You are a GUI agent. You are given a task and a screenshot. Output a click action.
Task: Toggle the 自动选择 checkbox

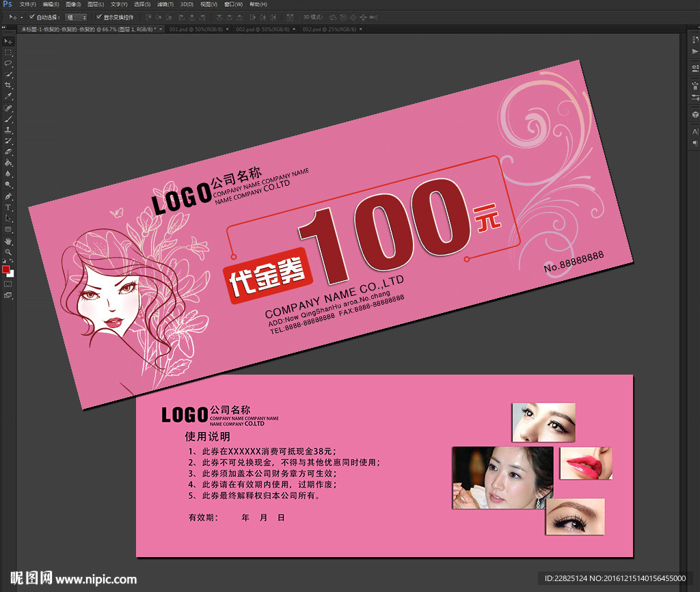tap(34, 16)
